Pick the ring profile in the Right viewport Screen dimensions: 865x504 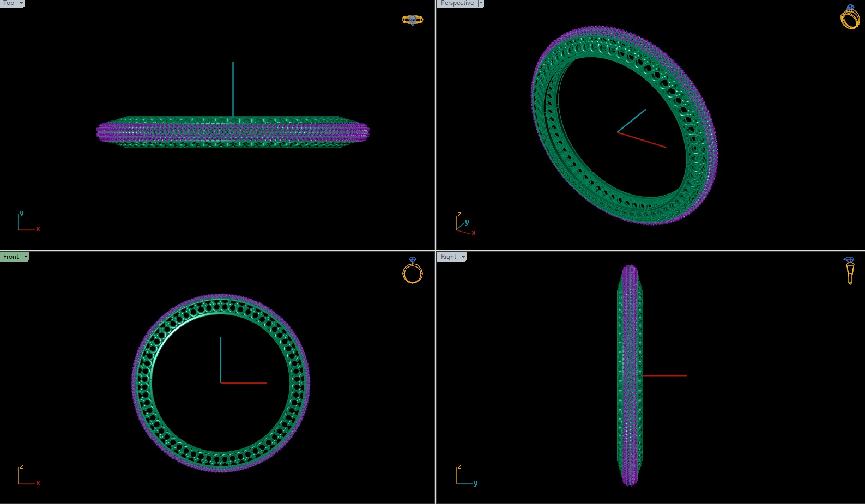tap(630, 375)
